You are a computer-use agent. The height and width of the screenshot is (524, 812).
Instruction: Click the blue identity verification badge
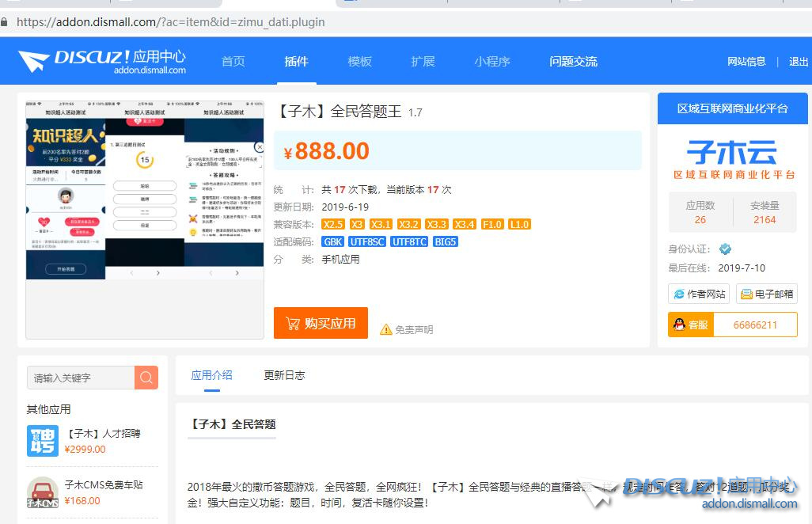726,249
